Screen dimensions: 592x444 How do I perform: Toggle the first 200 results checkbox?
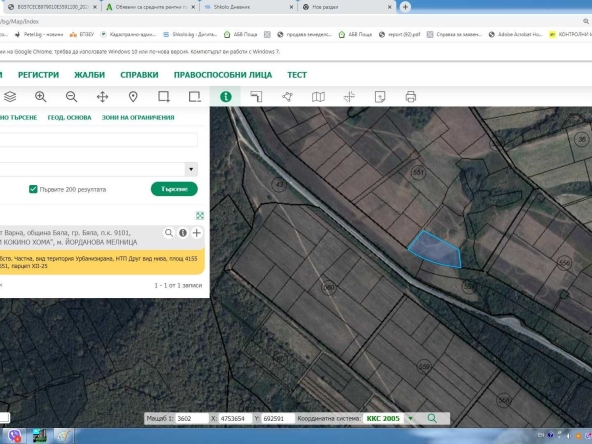(33, 189)
